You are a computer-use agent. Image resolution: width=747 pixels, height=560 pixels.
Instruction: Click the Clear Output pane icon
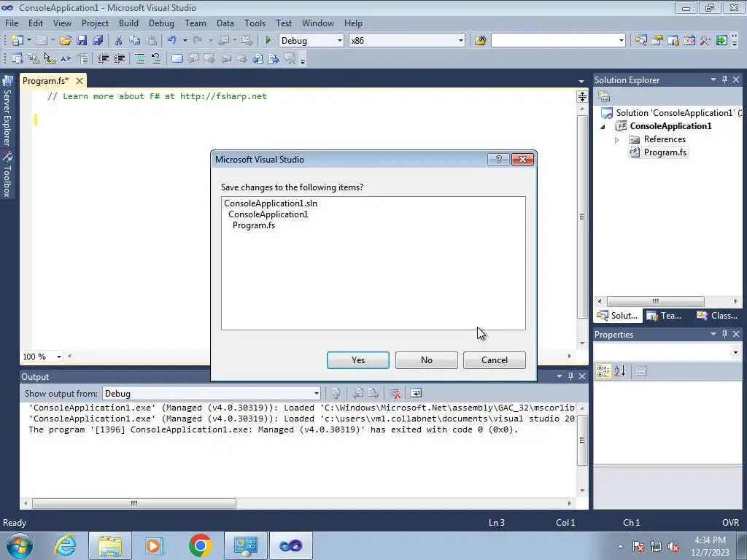coord(395,393)
